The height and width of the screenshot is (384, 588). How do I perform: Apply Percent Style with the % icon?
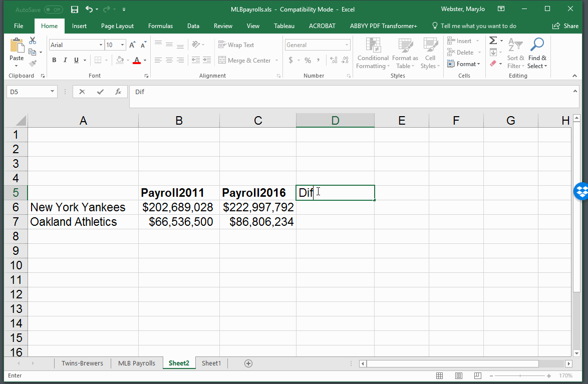(308, 60)
